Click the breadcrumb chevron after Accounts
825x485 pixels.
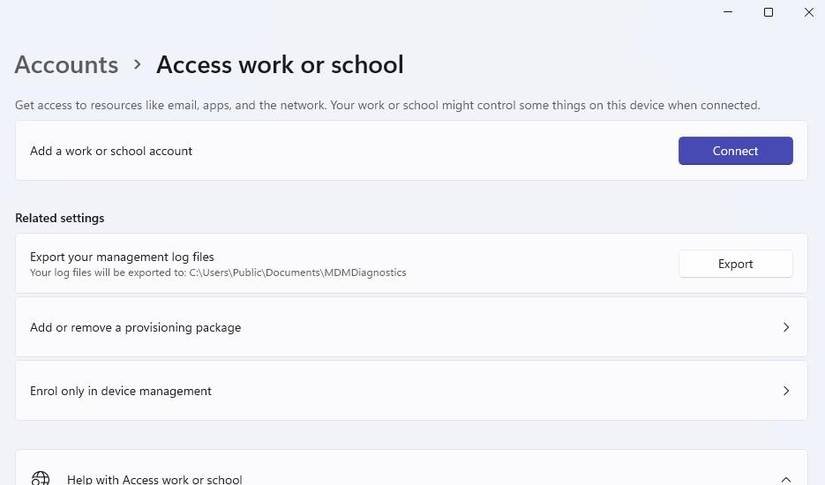(x=138, y=65)
